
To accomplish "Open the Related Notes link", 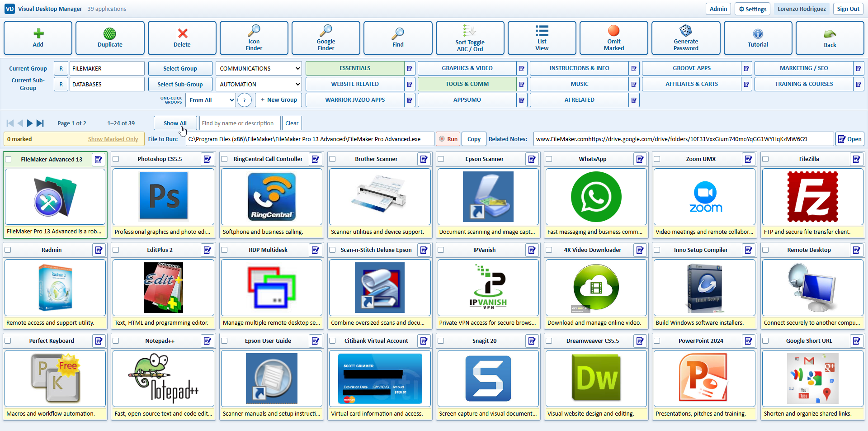I will (850, 139).
